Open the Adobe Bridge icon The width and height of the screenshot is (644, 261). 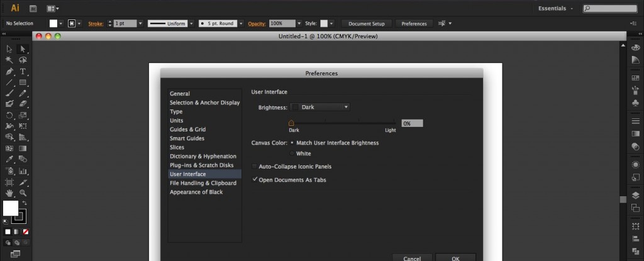[x=33, y=8]
